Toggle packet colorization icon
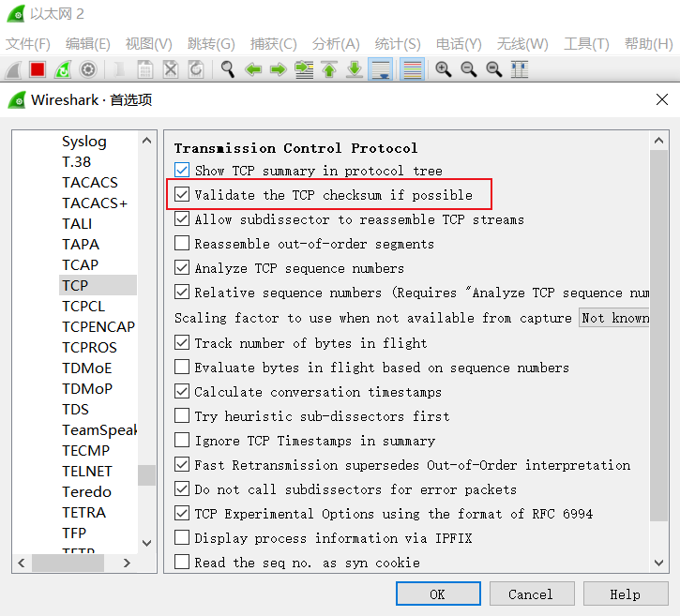This screenshot has width=680, height=616. pos(412,69)
